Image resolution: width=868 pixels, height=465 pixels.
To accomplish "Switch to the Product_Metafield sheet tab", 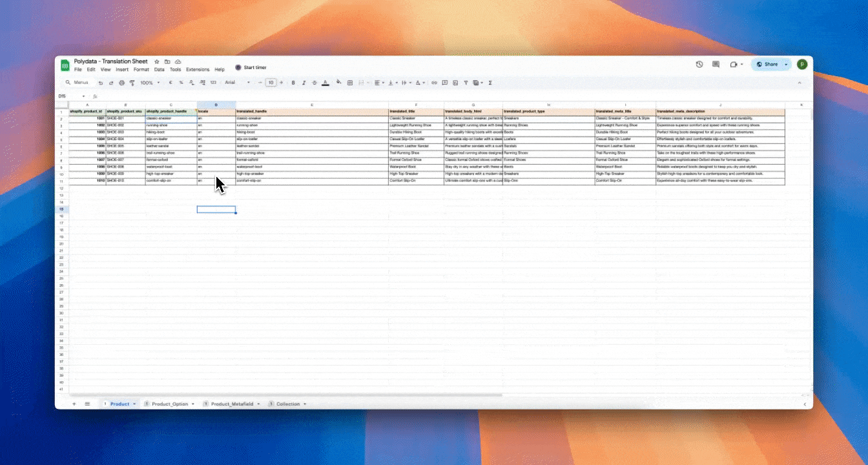I will [231, 404].
